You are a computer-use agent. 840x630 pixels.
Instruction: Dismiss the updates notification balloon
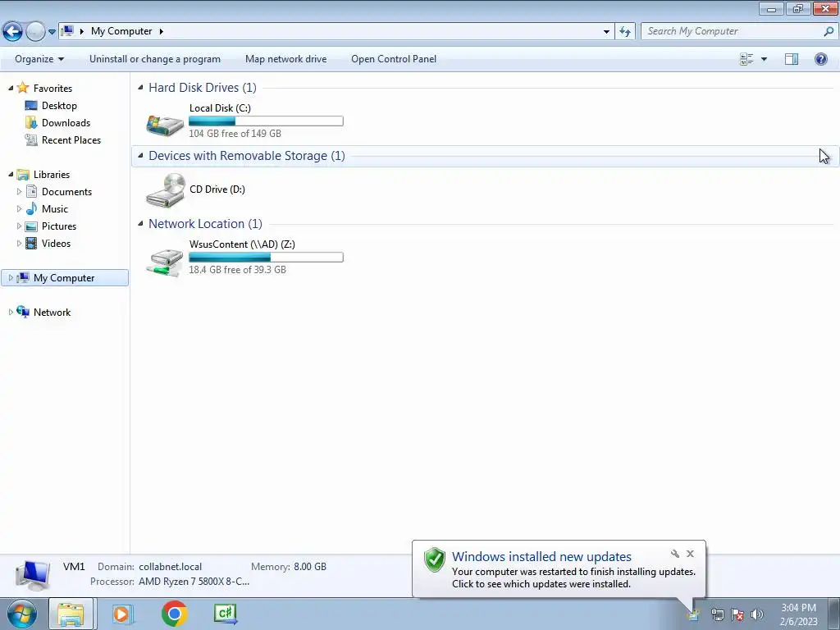tap(690, 554)
